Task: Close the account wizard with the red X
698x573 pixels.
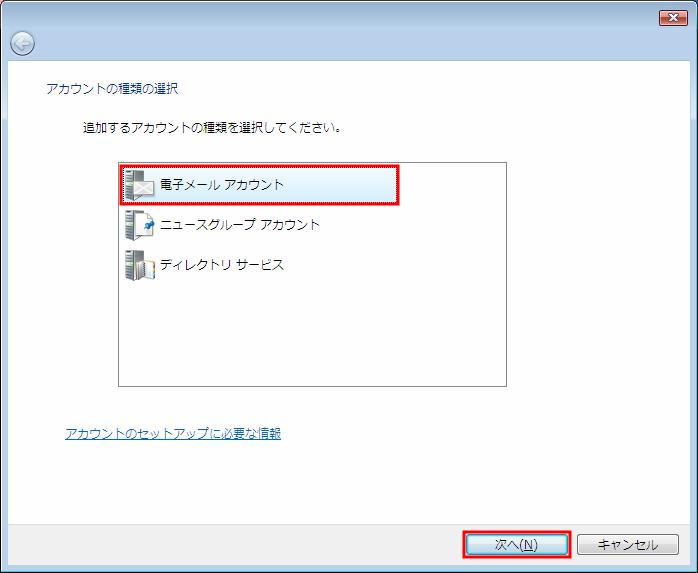Action: tap(673, 18)
